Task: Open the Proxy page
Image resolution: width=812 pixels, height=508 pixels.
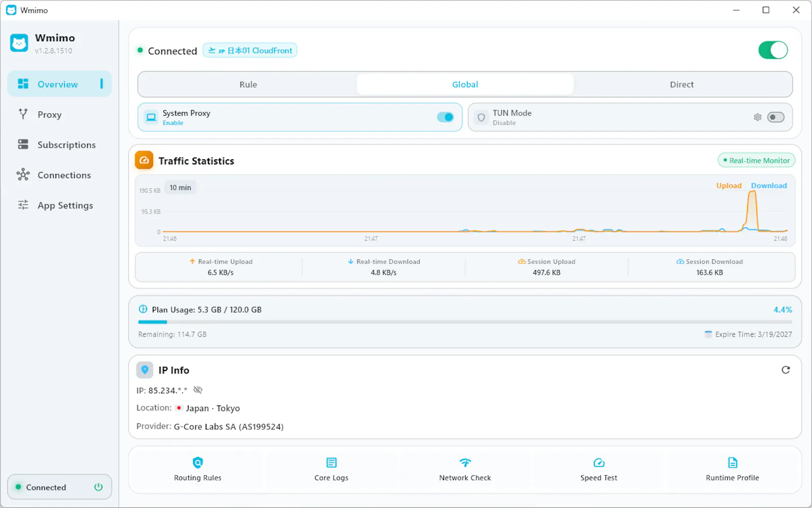Action: 59,114
